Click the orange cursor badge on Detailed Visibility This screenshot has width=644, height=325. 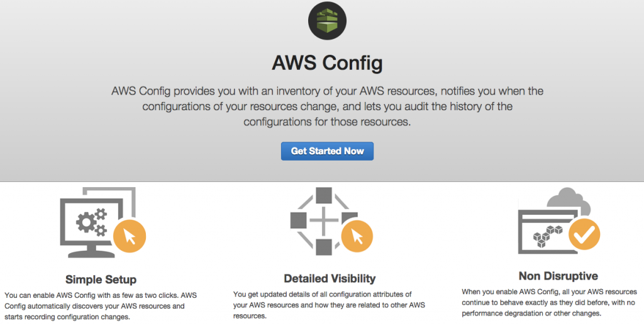pos(357,236)
